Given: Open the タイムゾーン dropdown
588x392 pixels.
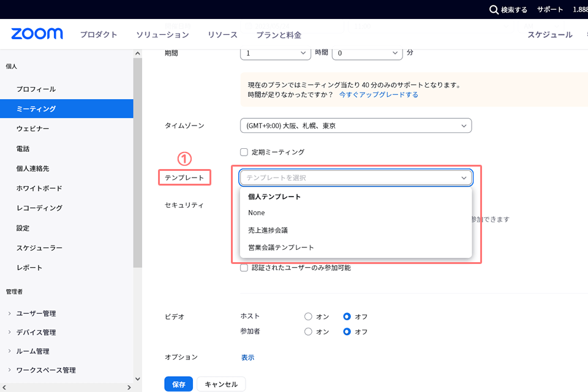Looking at the screenshot, I should pos(355,126).
